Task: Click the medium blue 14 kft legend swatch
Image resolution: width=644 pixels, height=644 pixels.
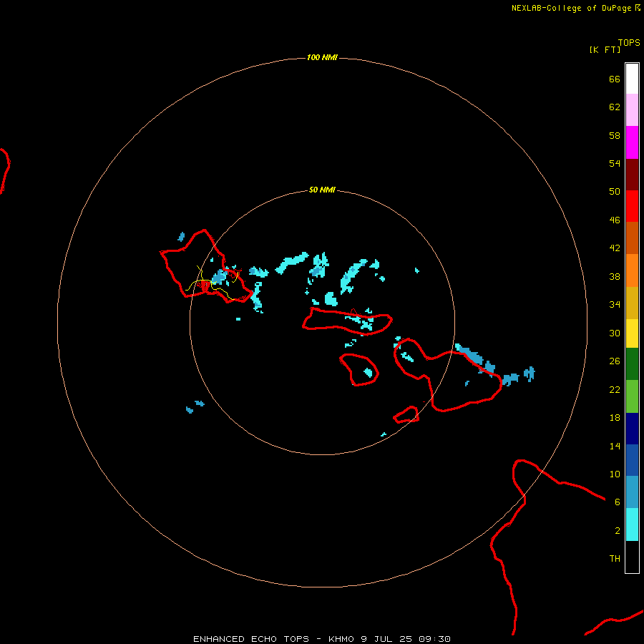Action: (632, 460)
